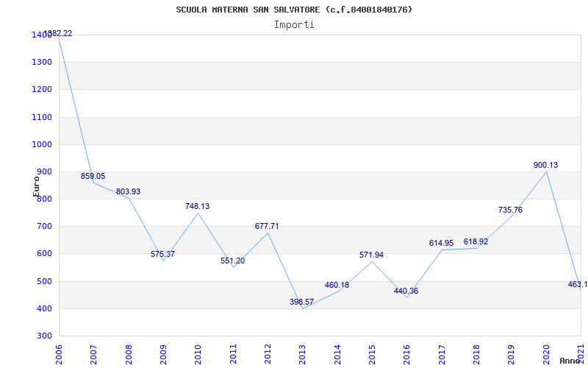The width and height of the screenshot is (588, 368).
Task: Click x-axis year label 2015
Action: click(x=372, y=353)
